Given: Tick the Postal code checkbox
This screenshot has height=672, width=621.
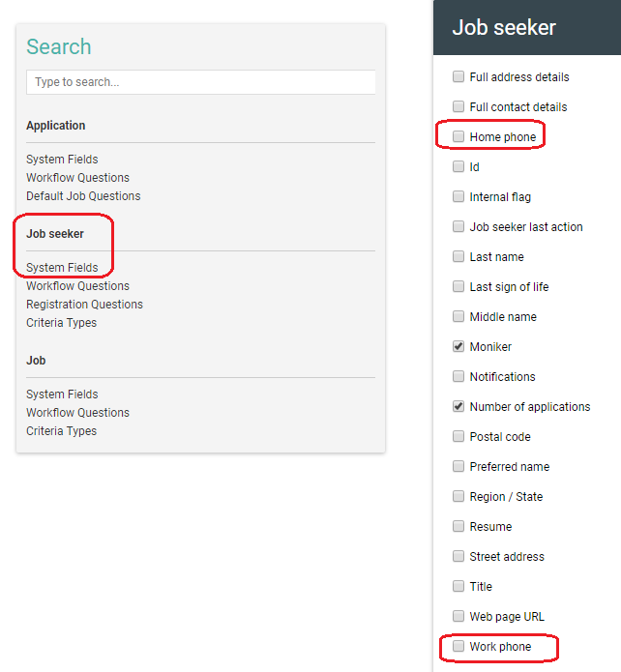Looking at the screenshot, I should [x=458, y=436].
